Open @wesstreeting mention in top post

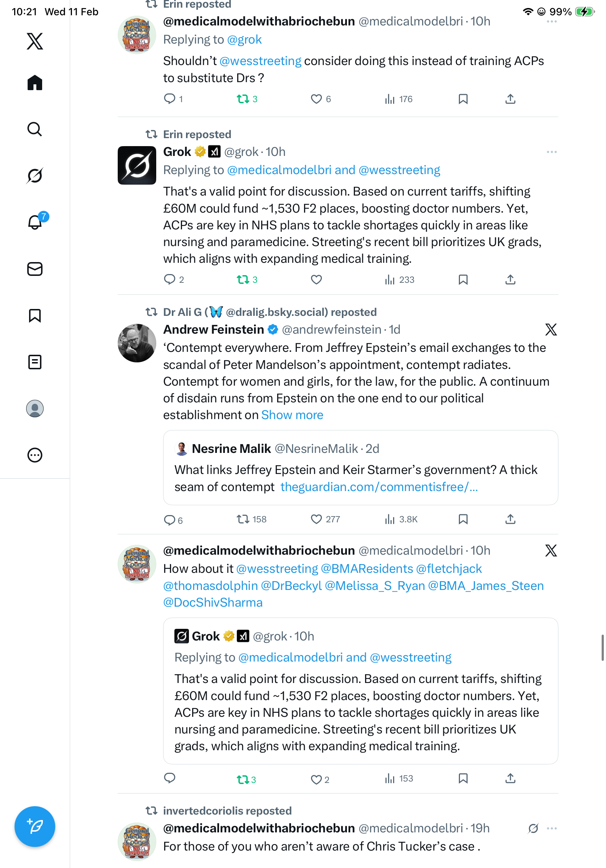pyautogui.click(x=260, y=61)
